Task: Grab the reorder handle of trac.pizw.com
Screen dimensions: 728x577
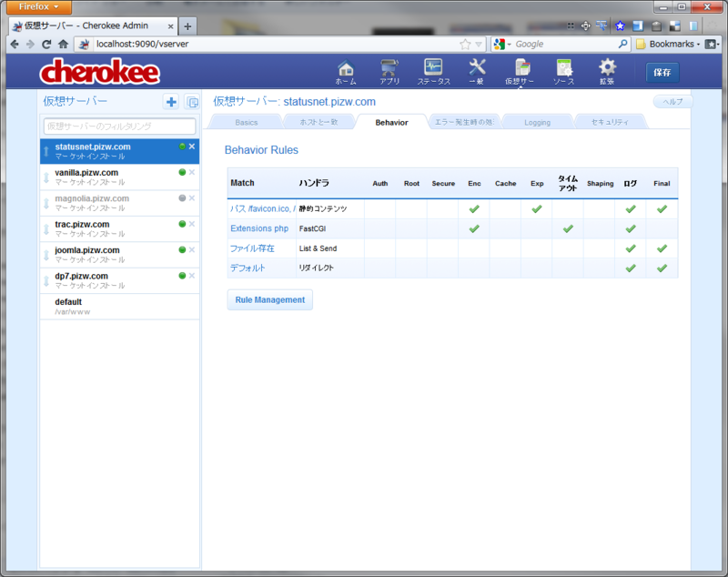Action: pos(46,229)
